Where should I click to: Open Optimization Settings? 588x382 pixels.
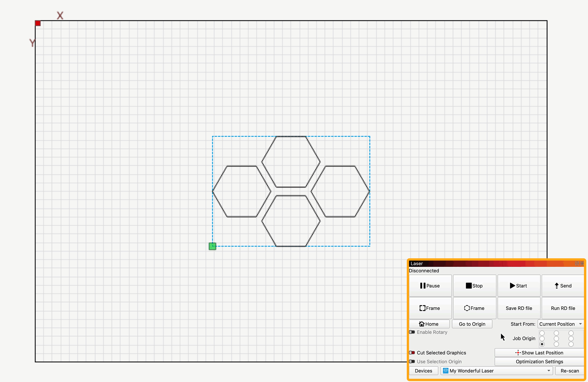539,362
